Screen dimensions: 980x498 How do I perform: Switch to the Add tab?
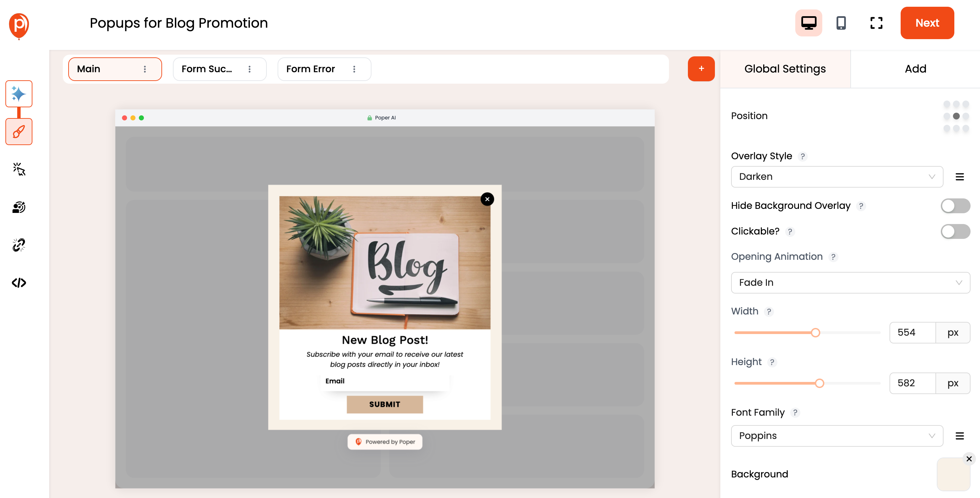tap(915, 68)
